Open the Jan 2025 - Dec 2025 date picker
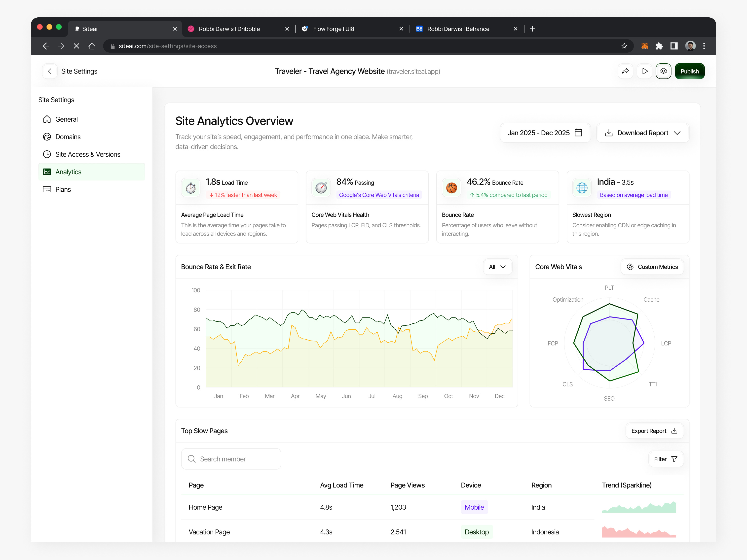This screenshot has height=560, width=747. [545, 133]
